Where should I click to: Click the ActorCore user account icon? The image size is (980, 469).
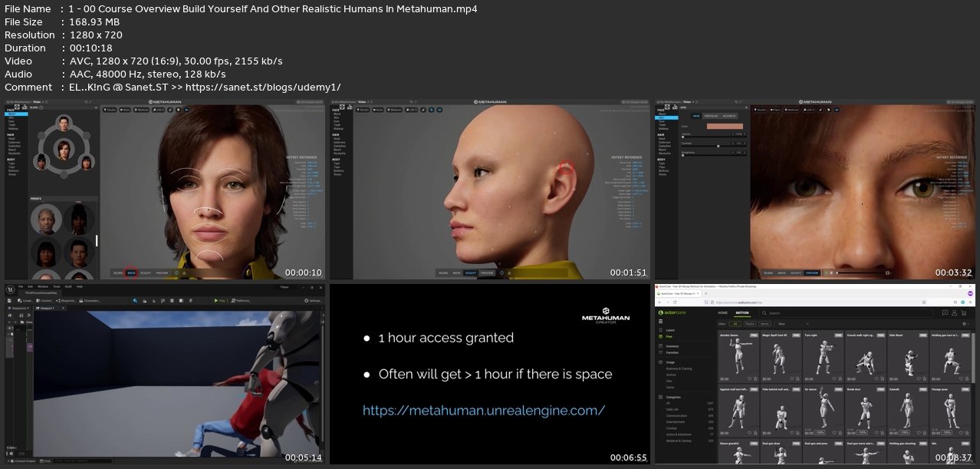(954, 312)
